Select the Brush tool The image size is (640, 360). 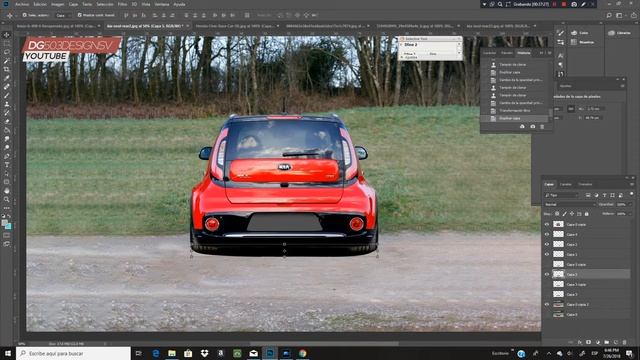coord(7,96)
